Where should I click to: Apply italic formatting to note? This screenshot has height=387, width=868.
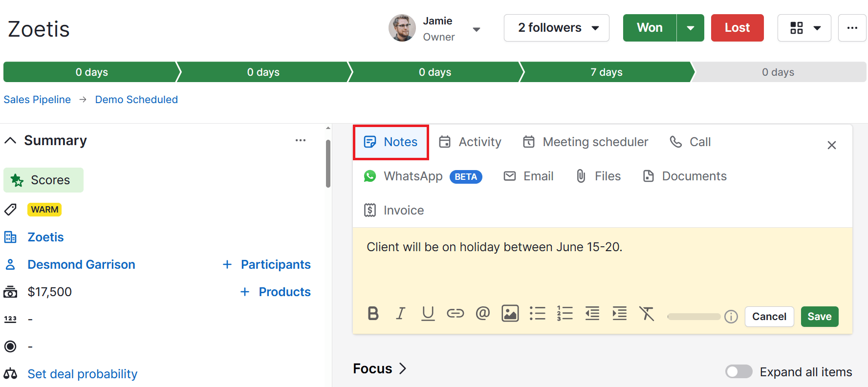401,313
